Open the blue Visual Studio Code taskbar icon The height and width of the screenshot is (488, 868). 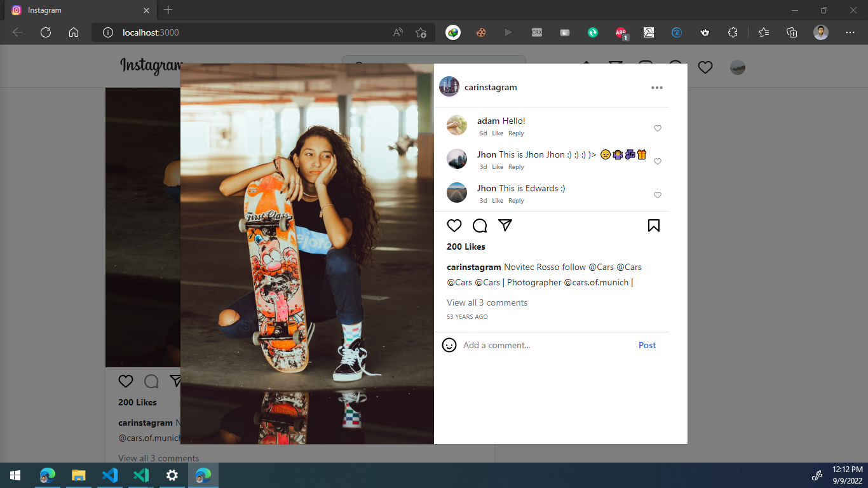tap(110, 475)
